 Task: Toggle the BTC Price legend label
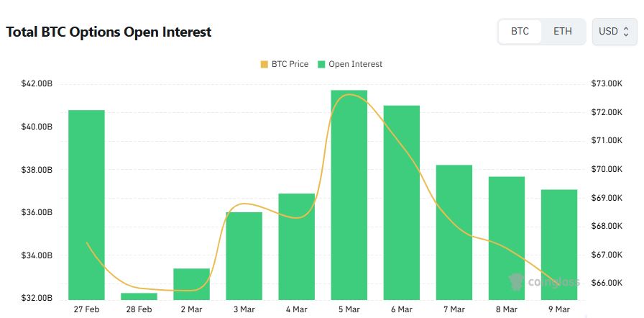pos(290,64)
